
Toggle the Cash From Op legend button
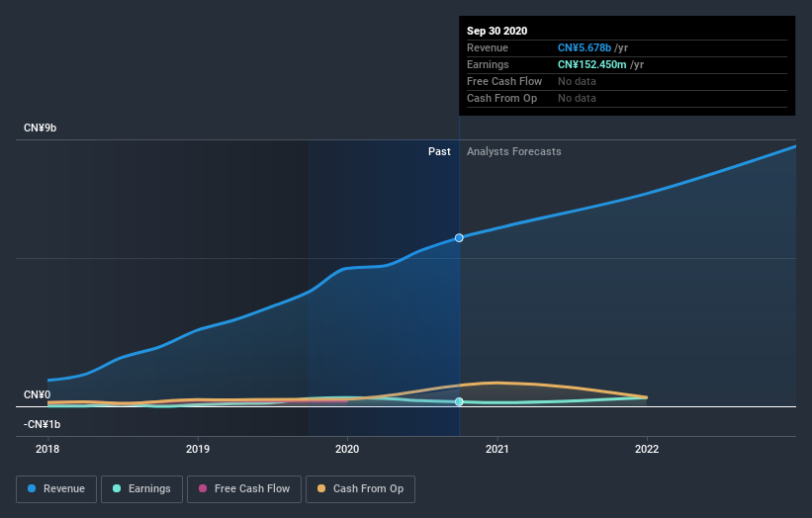[x=360, y=489]
